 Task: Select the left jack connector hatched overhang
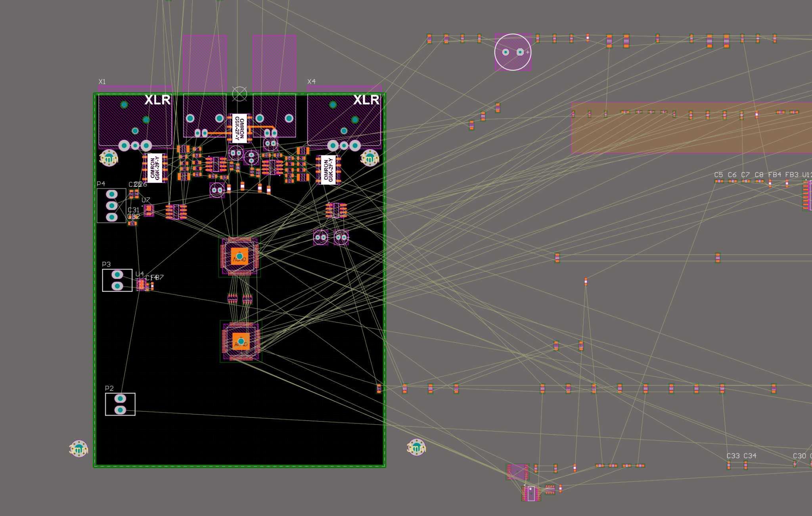point(205,63)
